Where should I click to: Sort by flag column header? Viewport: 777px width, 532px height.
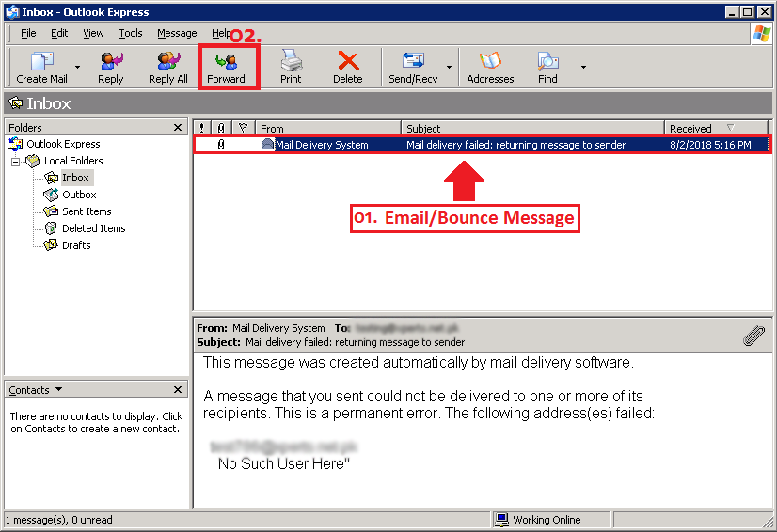tap(243, 128)
